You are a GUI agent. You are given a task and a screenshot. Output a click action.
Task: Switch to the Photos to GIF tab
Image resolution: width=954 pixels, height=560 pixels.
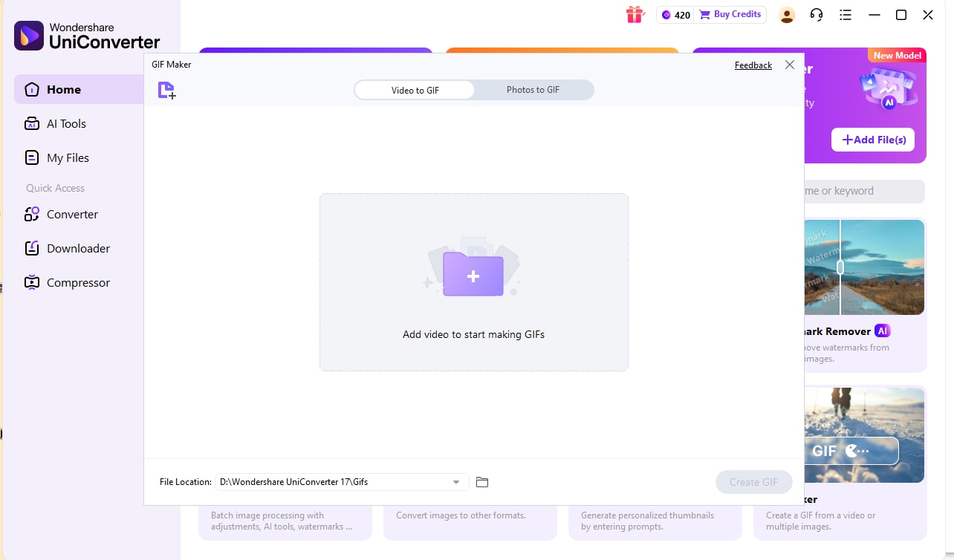[533, 90]
